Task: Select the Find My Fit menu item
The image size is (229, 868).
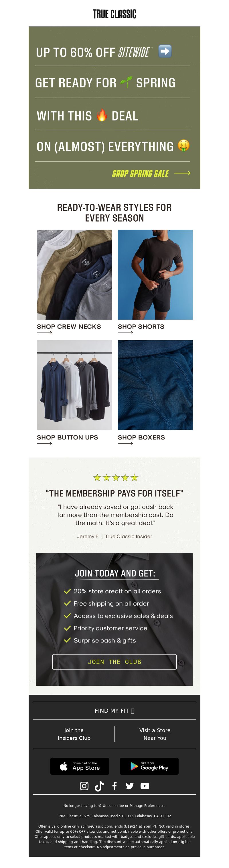Action: (114, 710)
